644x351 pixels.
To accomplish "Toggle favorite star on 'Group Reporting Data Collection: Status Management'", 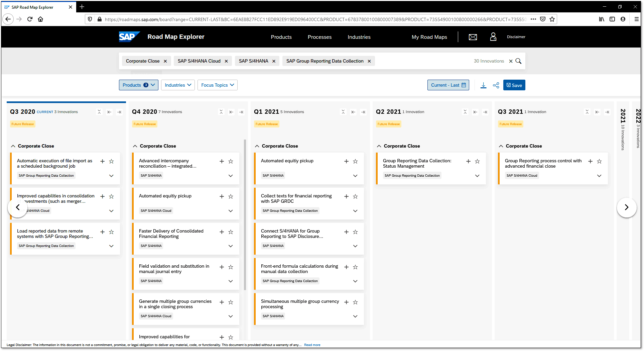I will [477, 161].
